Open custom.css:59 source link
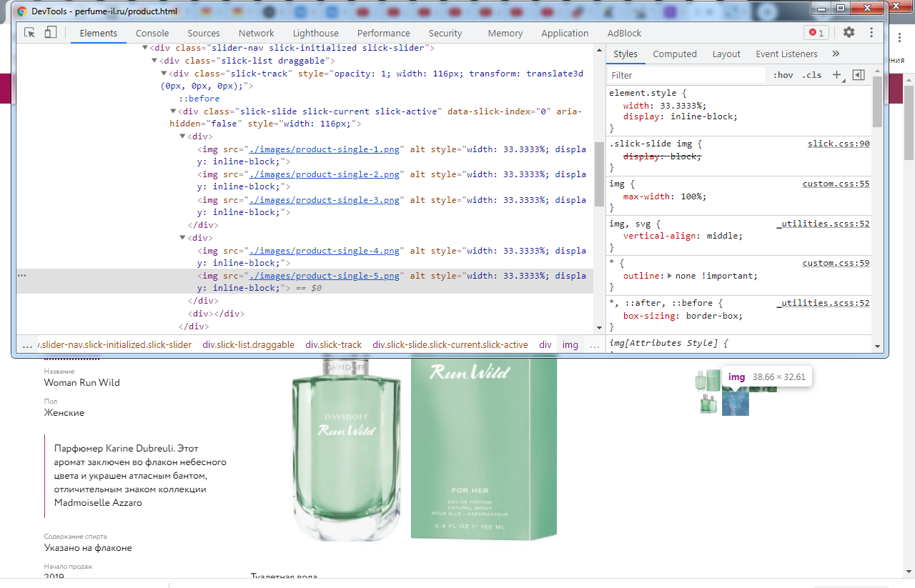915x588 pixels. tap(836, 263)
